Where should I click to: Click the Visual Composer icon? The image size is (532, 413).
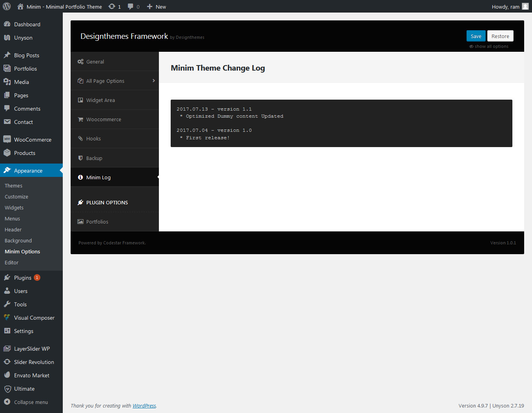click(x=7, y=317)
